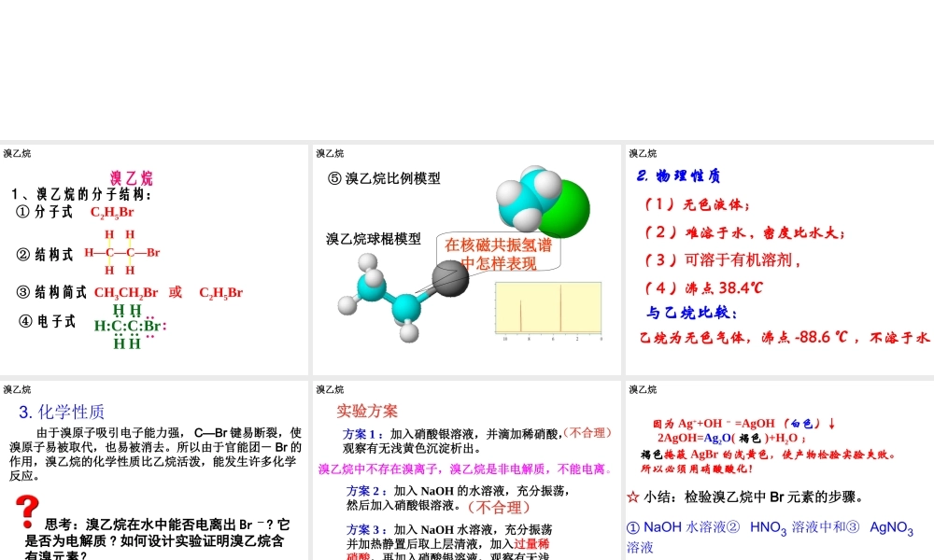Click the 与乙烷比较 blue heading
Image resolution: width=934 pixels, height=560 pixels.
(691, 313)
